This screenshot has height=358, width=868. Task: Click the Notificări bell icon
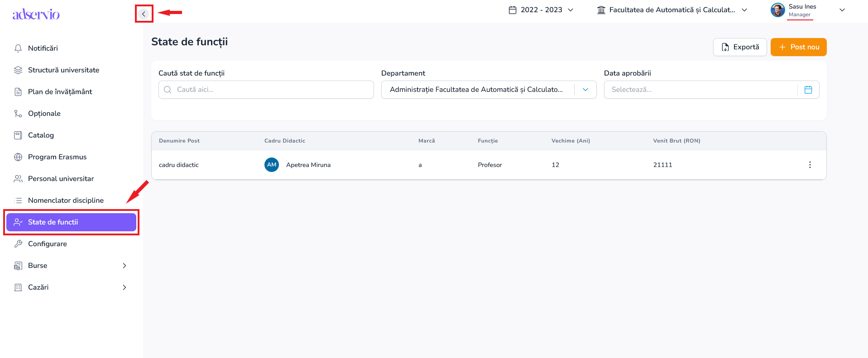(18, 48)
